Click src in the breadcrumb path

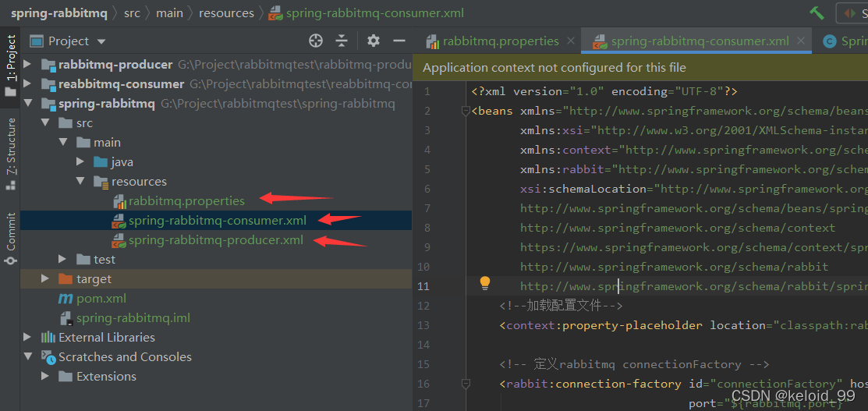coord(132,13)
